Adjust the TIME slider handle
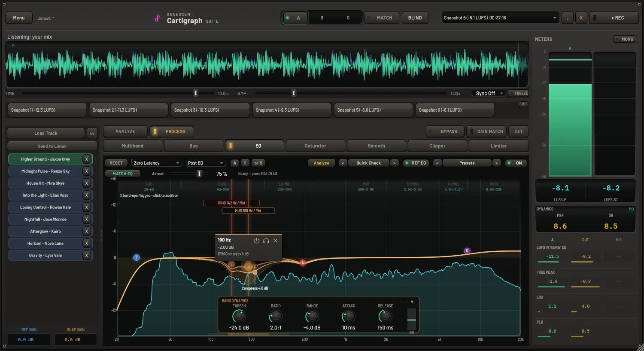The image size is (644, 351). click(195, 93)
